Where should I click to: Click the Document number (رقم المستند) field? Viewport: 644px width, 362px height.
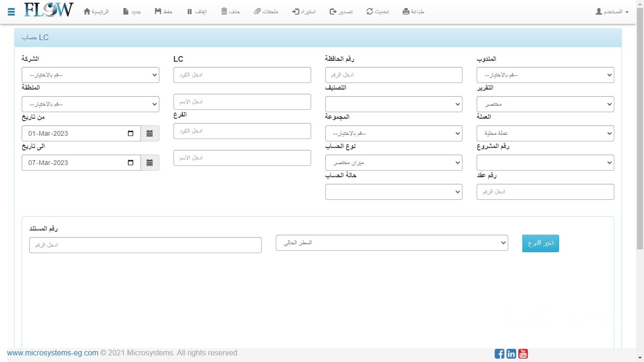point(145,245)
